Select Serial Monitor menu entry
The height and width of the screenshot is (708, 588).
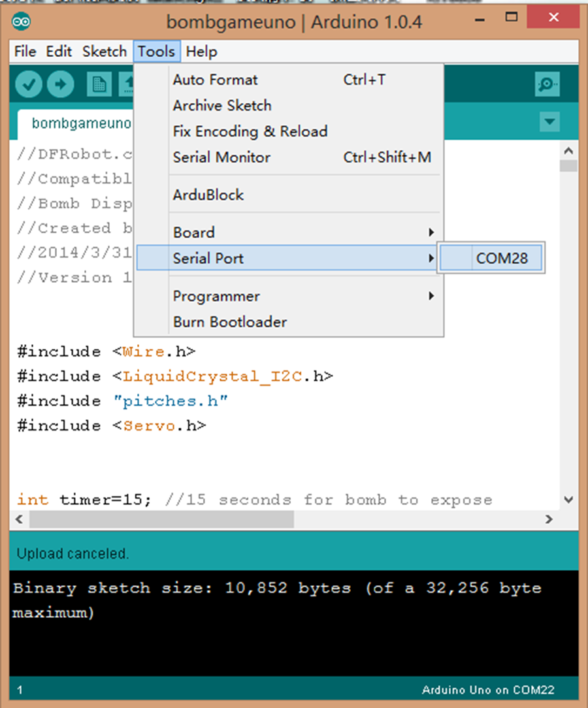pos(288,157)
